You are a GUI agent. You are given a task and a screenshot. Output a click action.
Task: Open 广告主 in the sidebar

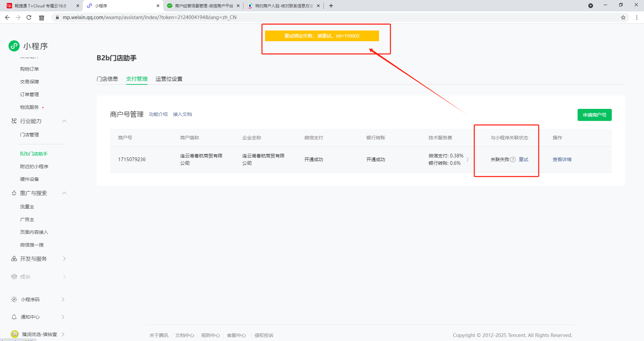click(27, 219)
